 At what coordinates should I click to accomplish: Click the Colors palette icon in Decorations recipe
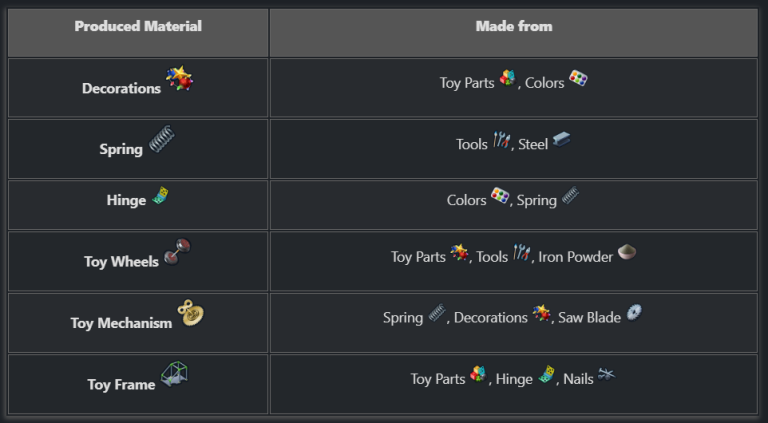[578, 80]
